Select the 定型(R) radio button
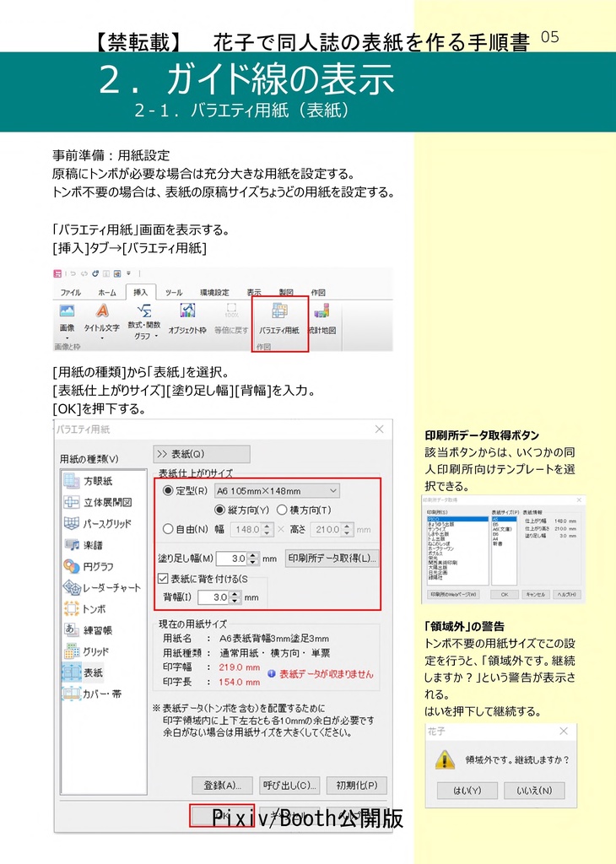 [168, 490]
